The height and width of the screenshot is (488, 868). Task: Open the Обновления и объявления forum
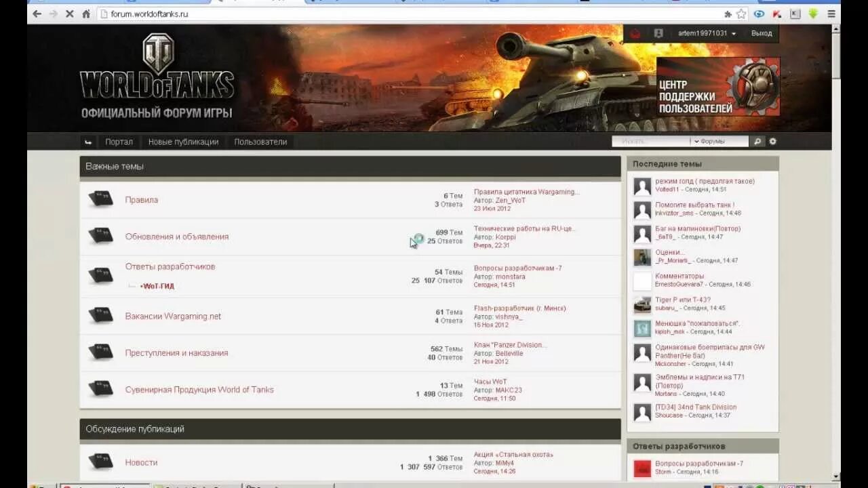(177, 237)
